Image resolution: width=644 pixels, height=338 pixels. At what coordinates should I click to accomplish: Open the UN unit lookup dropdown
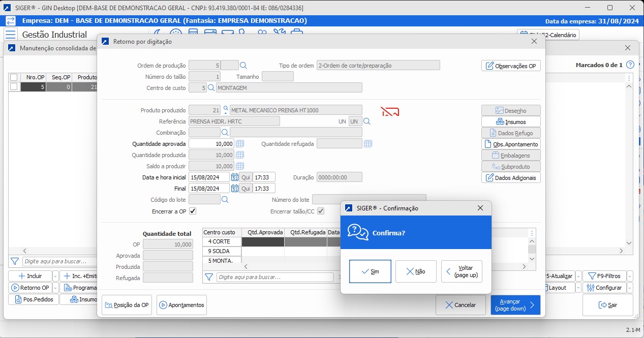[366, 121]
